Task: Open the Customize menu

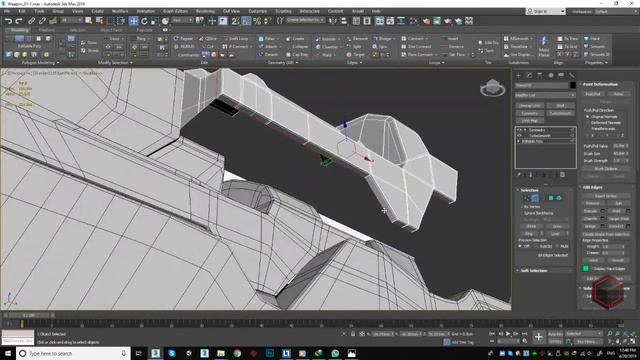Action: point(258,11)
